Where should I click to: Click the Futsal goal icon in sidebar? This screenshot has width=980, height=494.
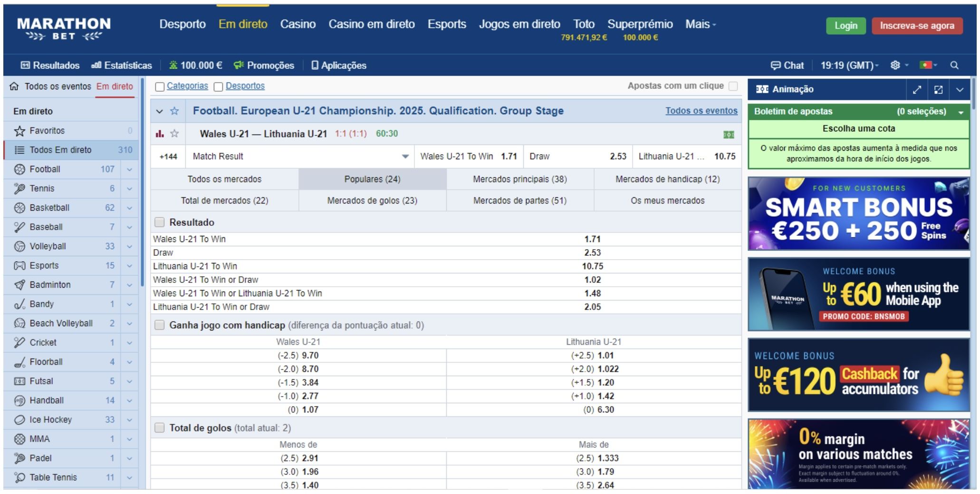(19, 381)
